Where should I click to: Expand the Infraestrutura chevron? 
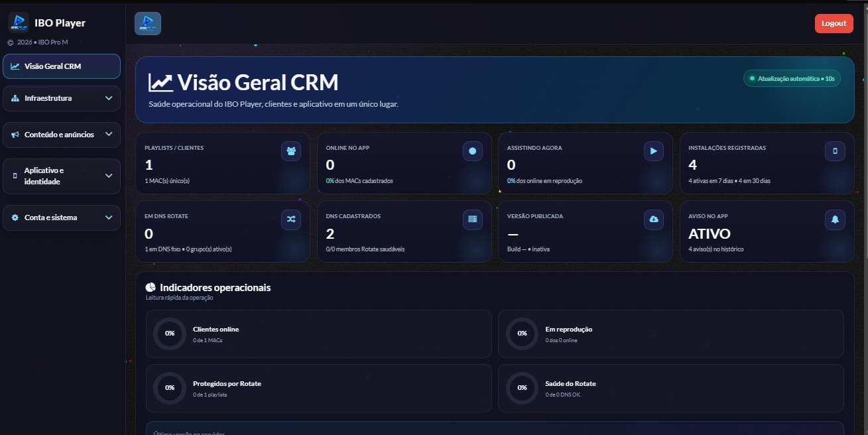(x=109, y=98)
